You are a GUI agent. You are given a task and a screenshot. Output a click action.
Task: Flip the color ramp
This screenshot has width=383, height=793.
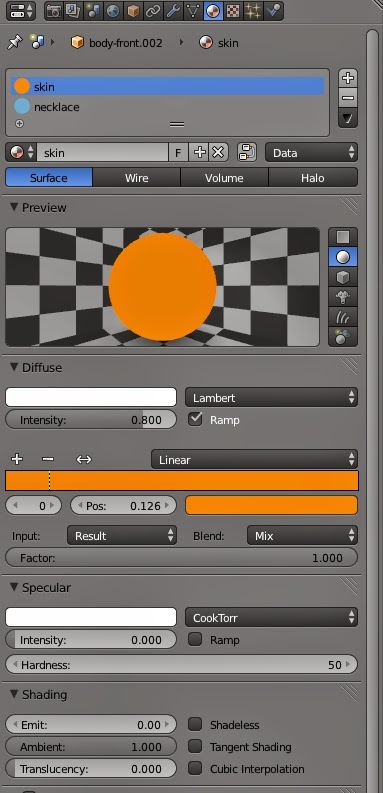83,459
